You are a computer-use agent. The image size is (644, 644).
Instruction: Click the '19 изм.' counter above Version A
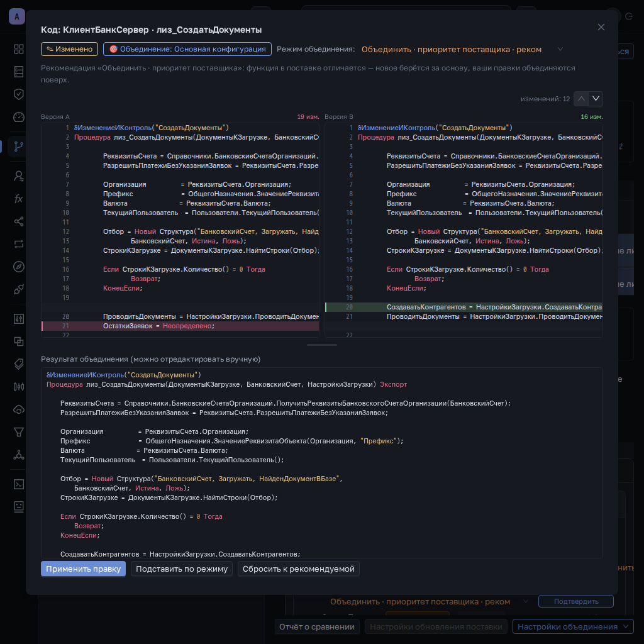coord(308,116)
